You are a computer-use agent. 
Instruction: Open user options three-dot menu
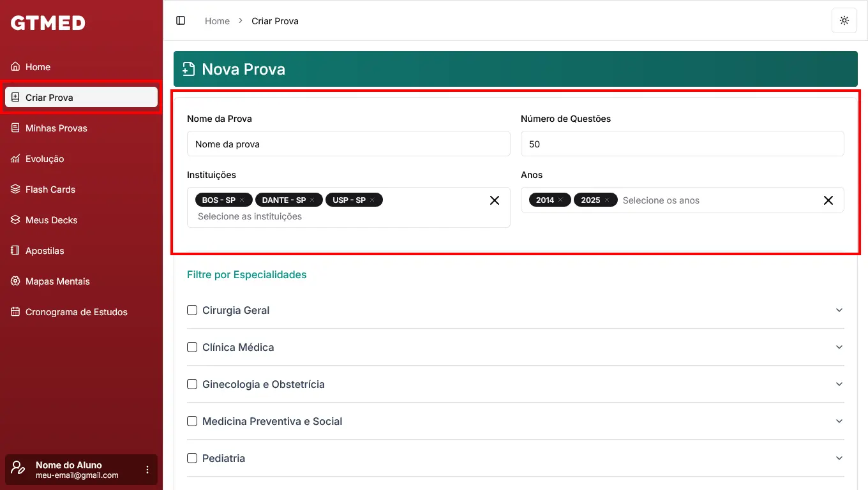(147, 470)
